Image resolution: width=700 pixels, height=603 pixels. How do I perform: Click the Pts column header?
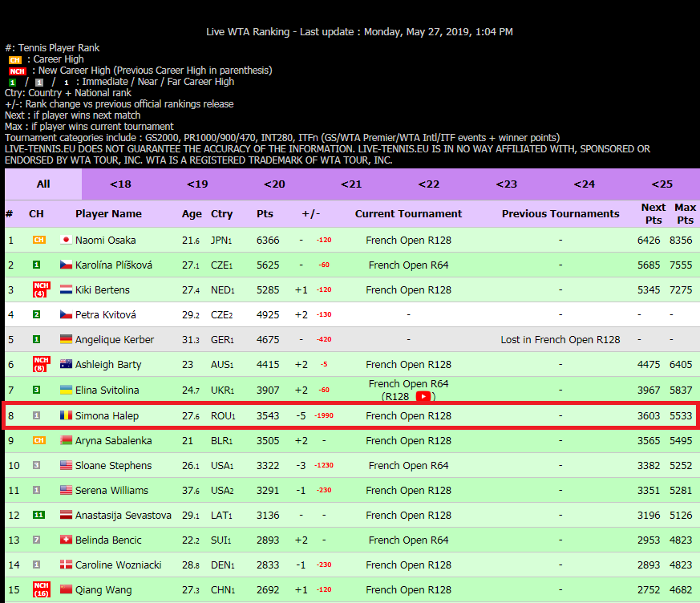point(265,213)
